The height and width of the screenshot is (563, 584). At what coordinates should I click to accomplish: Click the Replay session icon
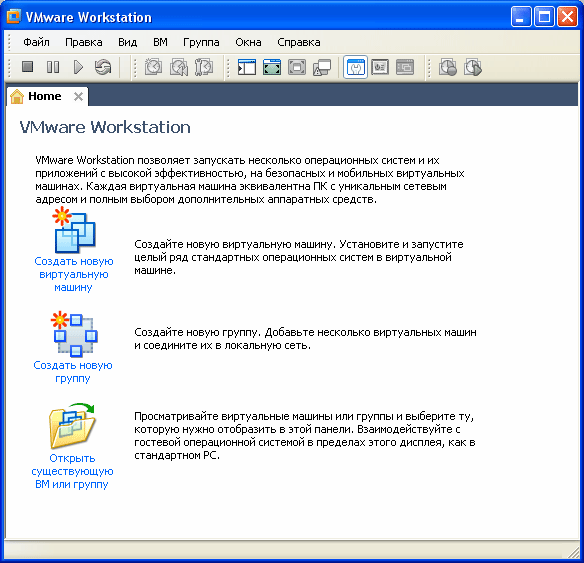473,67
